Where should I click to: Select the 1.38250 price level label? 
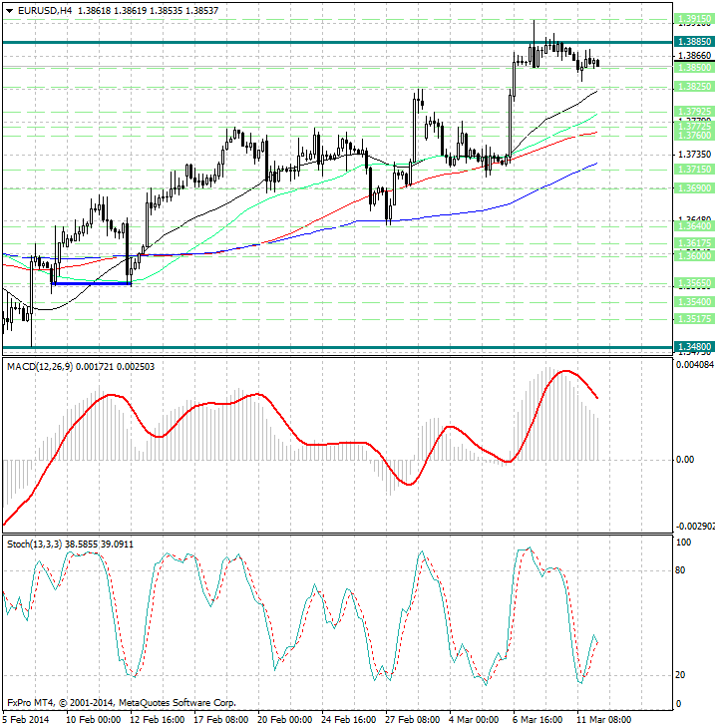click(x=694, y=87)
